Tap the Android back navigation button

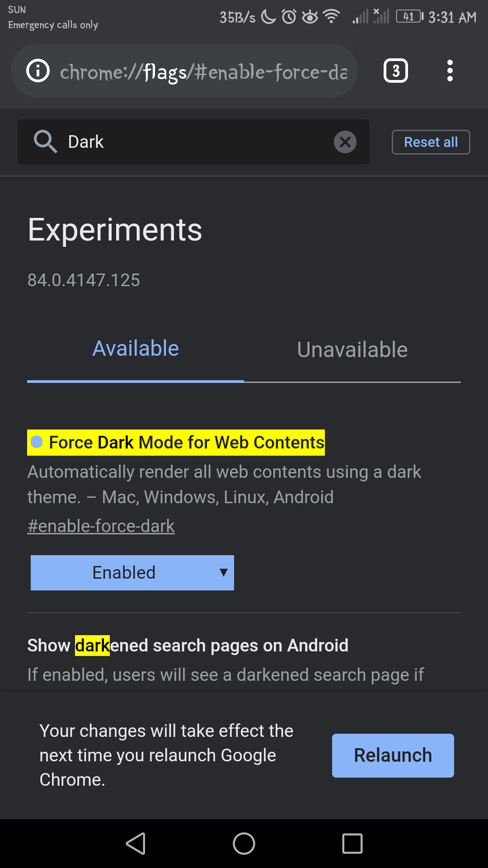tap(136, 844)
